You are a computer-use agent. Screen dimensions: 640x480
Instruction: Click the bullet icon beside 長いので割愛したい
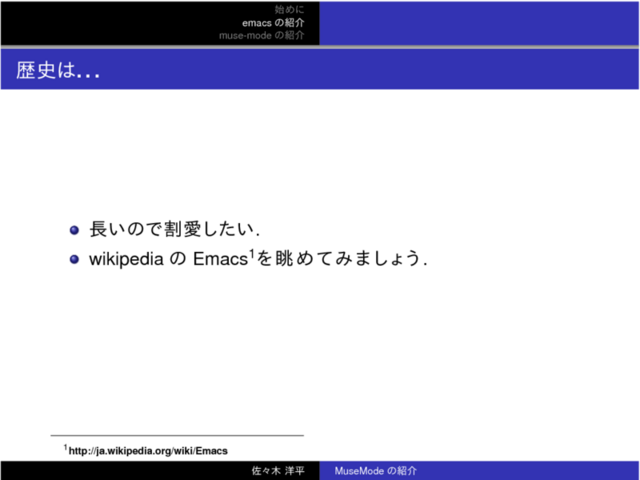point(74,231)
